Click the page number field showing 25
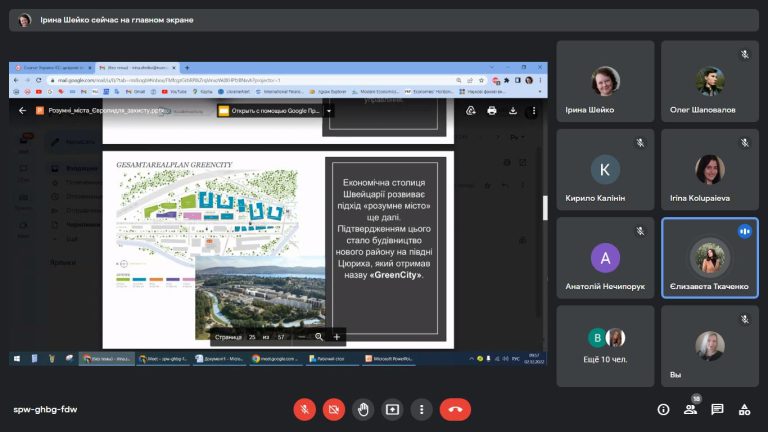The width and height of the screenshot is (768, 432). pyautogui.click(x=252, y=337)
